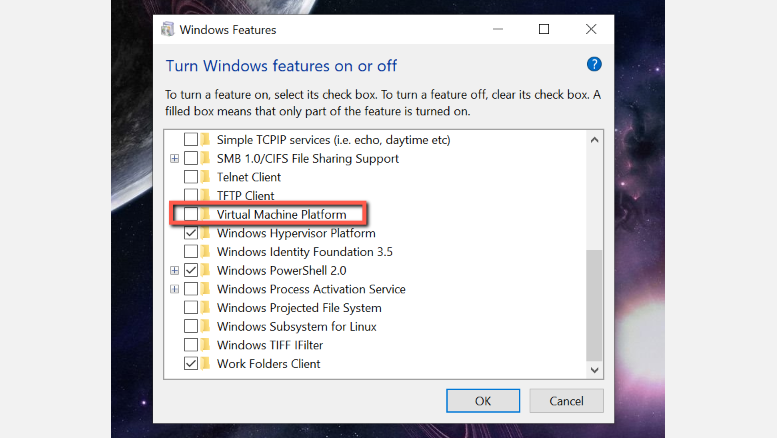The width and height of the screenshot is (777, 438).
Task: Select Windows Subsystem for Linux label
Action: tap(296, 327)
